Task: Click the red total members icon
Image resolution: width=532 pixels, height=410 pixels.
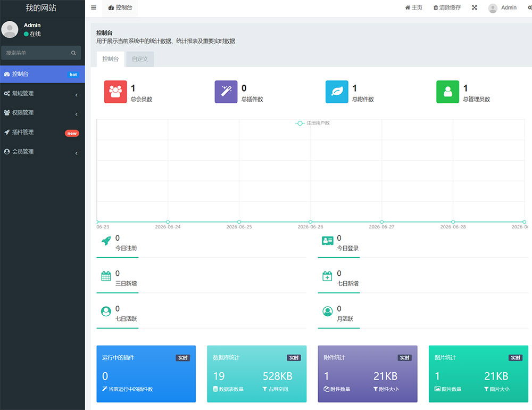Action: click(115, 92)
